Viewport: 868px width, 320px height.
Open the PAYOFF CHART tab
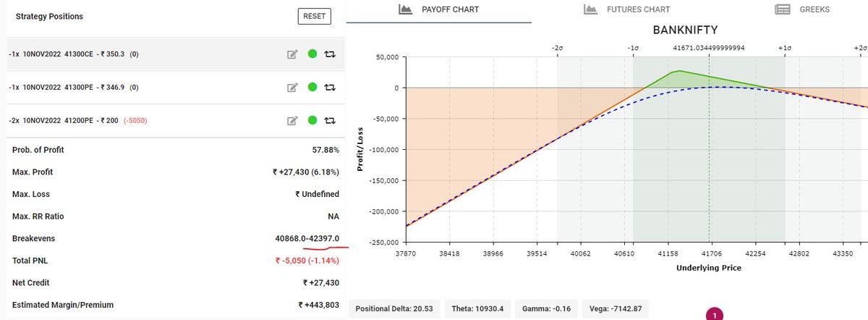pyautogui.click(x=438, y=10)
